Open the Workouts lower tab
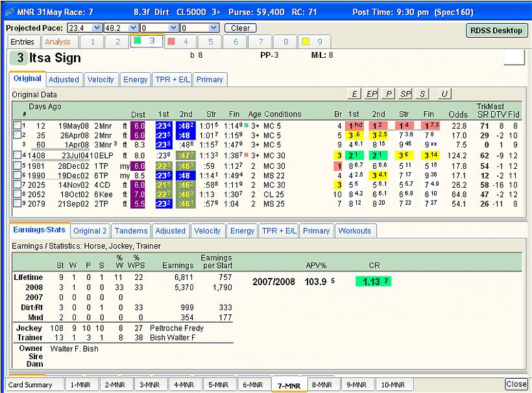The height and width of the screenshot is (393, 532). [355, 231]
